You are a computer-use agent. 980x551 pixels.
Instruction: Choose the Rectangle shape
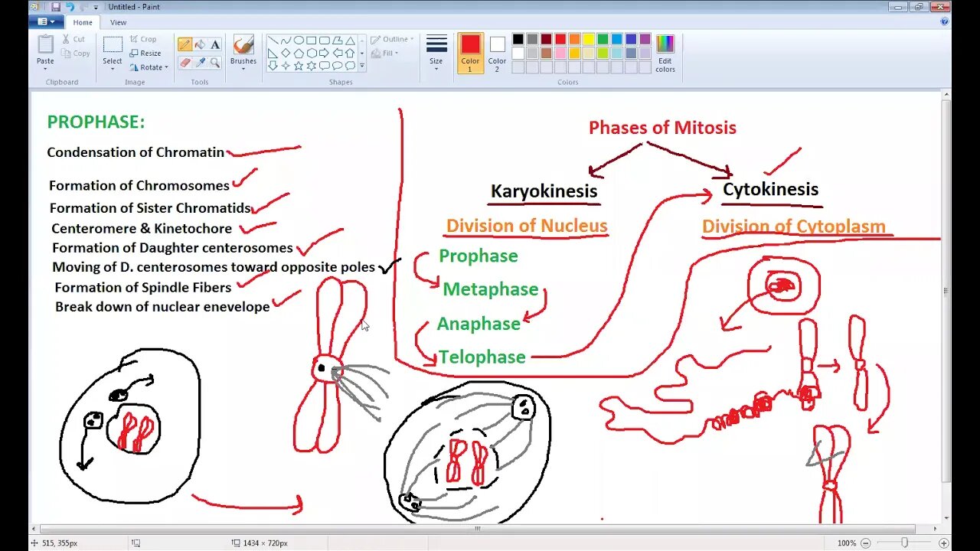[312, 41]
